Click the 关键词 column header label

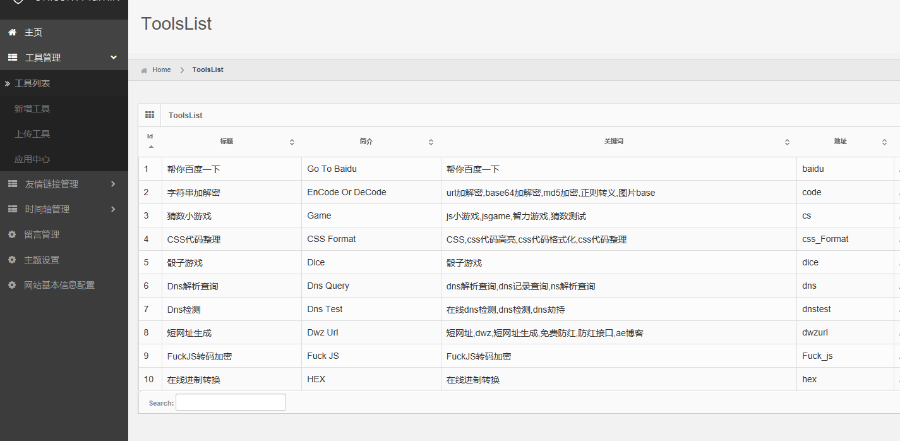click(x=614, y=141)
